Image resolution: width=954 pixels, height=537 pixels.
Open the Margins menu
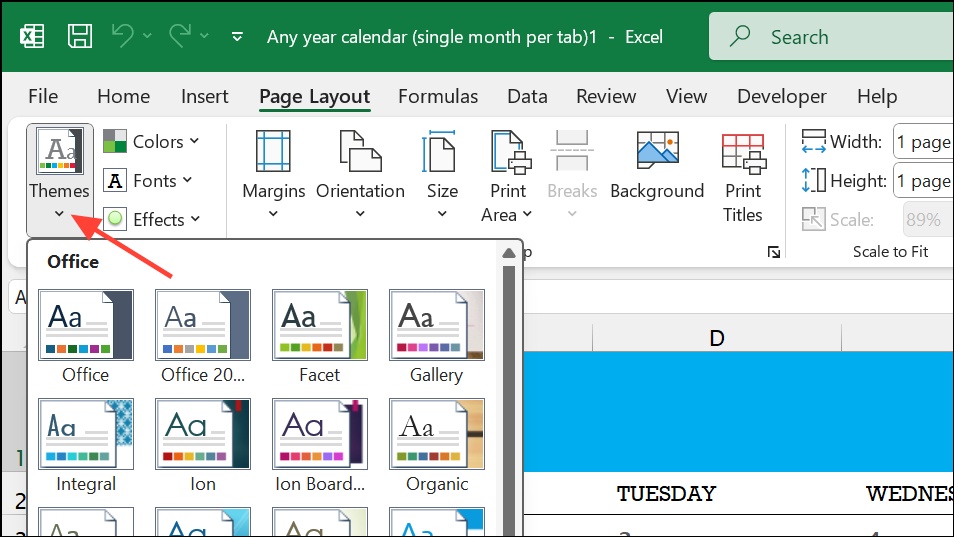273,175
